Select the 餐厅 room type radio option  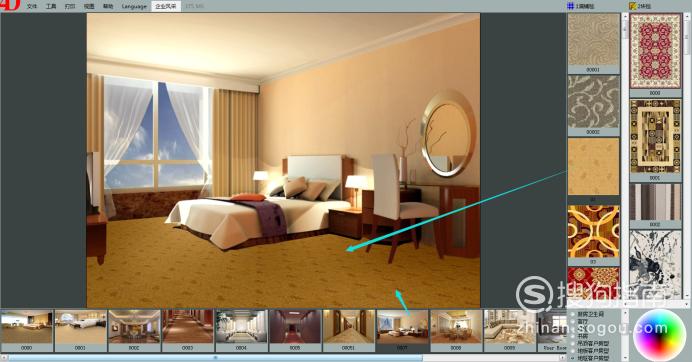[x=573, y=321]
